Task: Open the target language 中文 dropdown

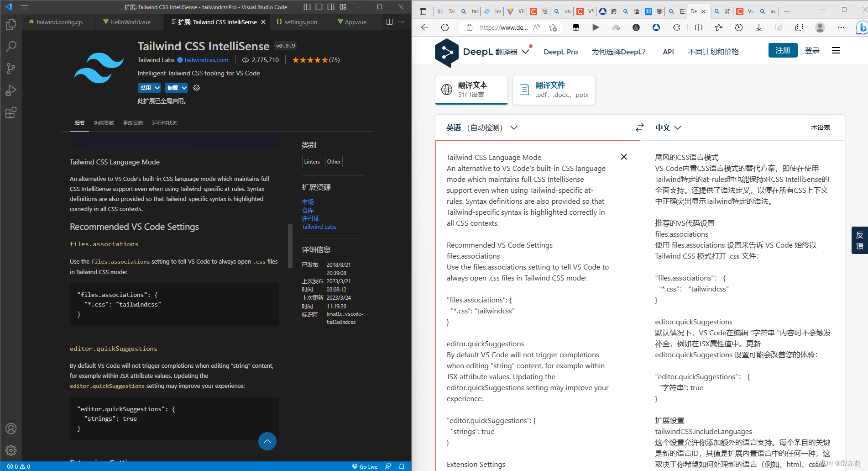Action: 668,127
